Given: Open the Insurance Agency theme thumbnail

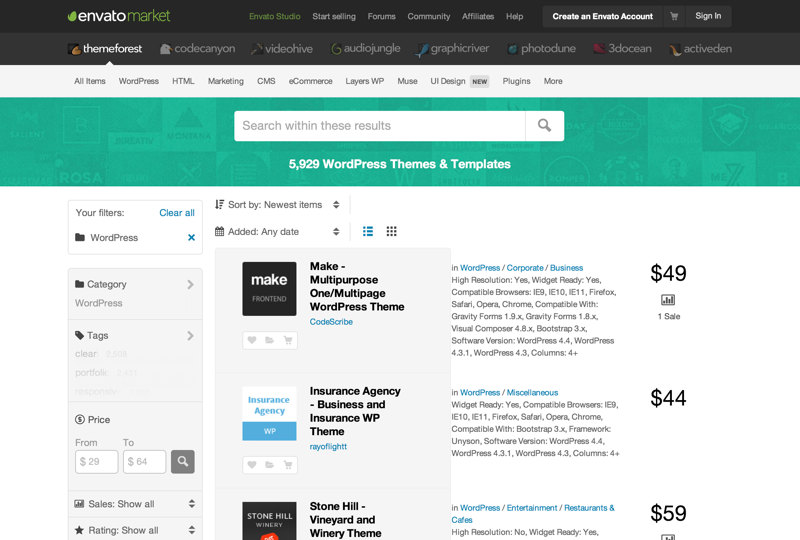Looking at the screenshot, I should (x=269, y=413).
